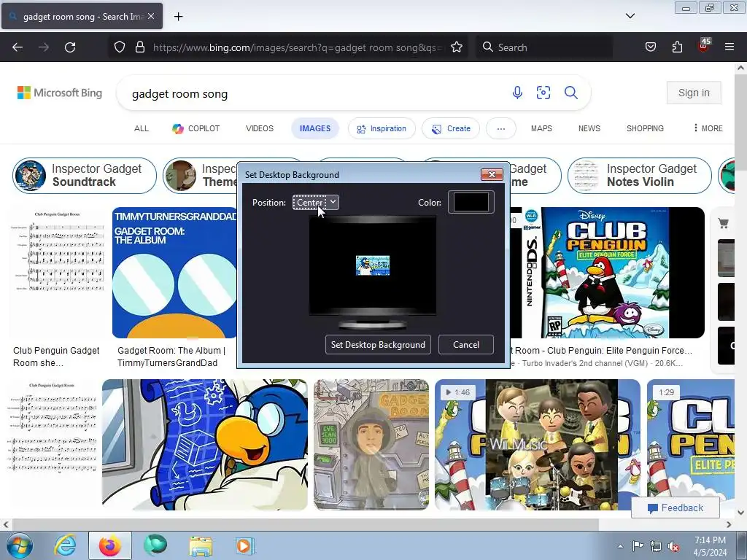Click the Bing microphone voice search icon
747x560 pixels.
tap(517, 93)
